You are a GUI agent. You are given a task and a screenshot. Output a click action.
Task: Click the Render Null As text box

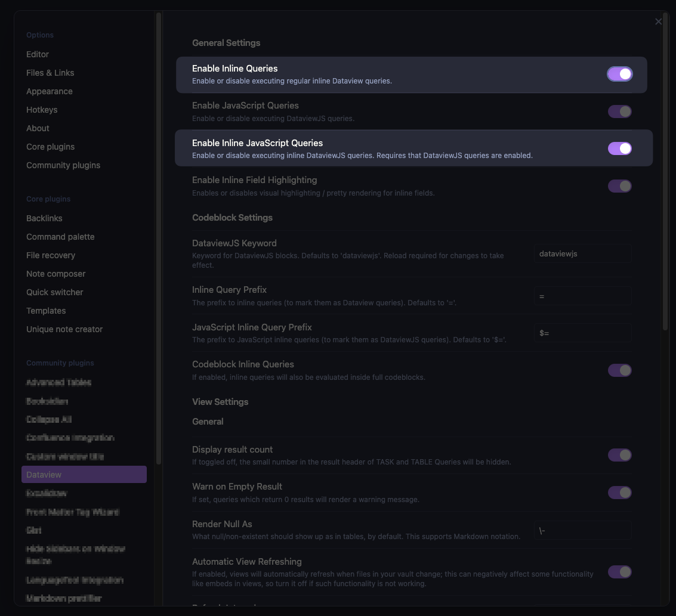(x=582, y=531)
